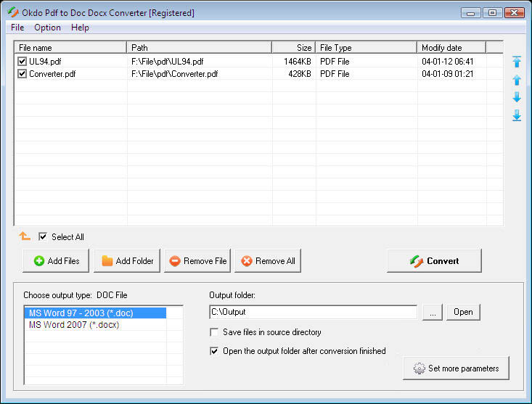Remove All files from the list

[268, 261]
